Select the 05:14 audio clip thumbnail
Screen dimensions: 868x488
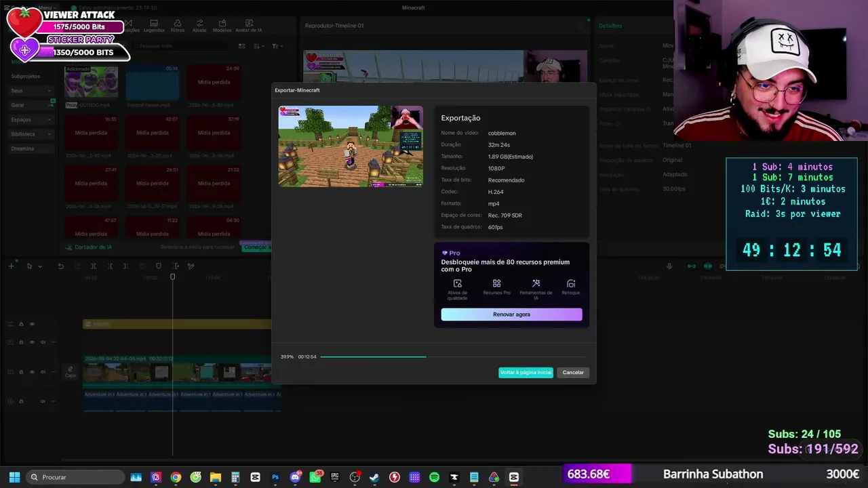[x=153, y=82]
